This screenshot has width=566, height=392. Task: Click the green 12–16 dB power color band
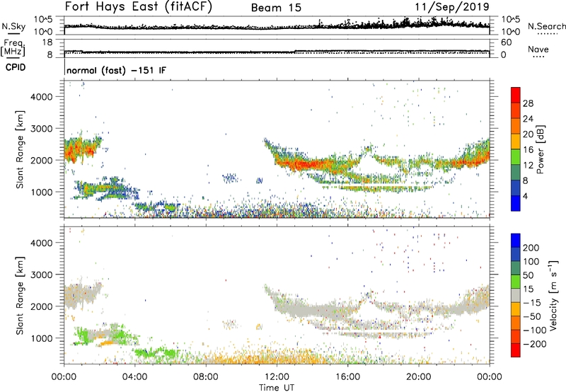point(516,157)
